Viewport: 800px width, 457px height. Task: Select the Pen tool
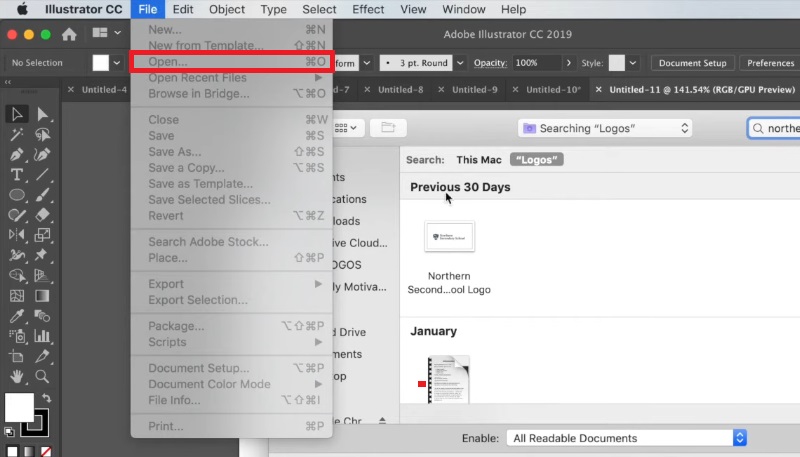pyautogui.click(x=17, y=155)
